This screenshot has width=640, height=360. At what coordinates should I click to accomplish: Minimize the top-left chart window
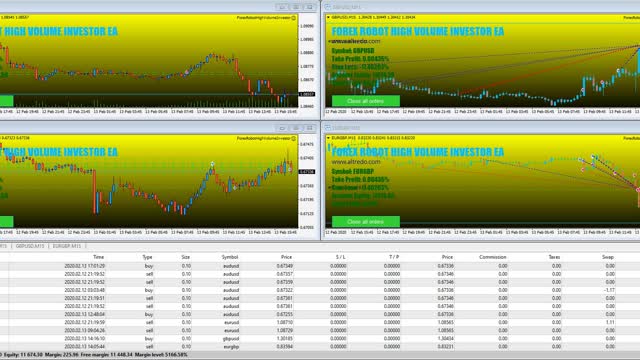[282, 7]
